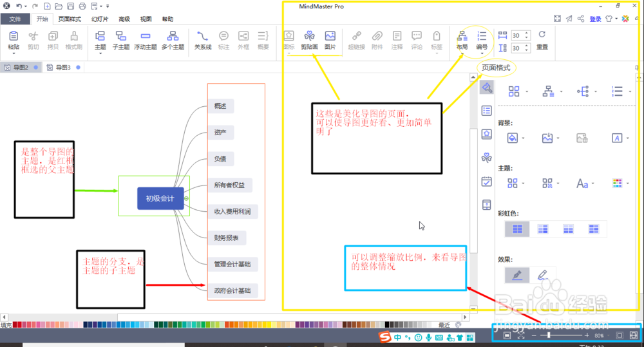Collapse the 初级会计 topic branch
The height and width of the screenshot is (347, 644).
click(187, 198)
